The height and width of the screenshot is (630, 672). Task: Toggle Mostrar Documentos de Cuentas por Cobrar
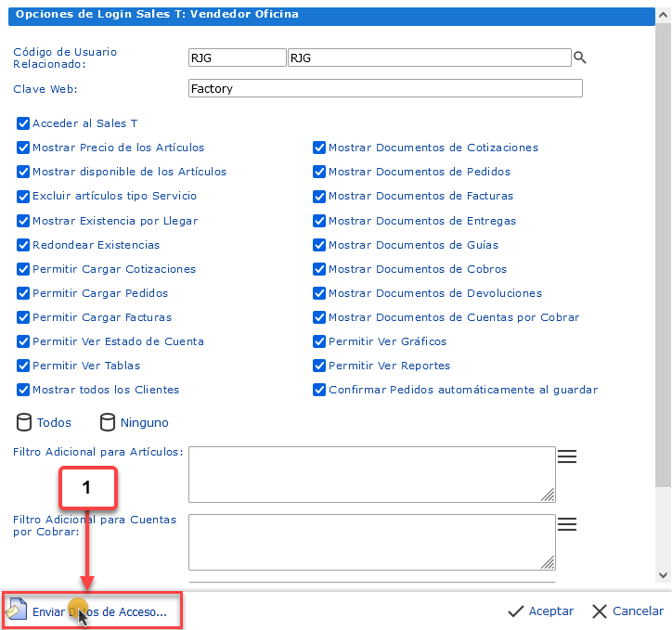(319, 317)
